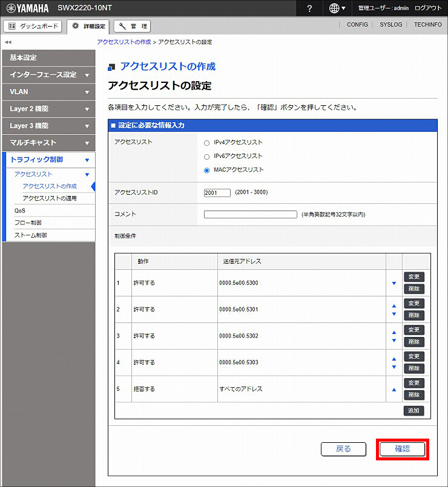Open SYSLOG link
The height and width of the screenshot is (487, 448).
point(391,25)
